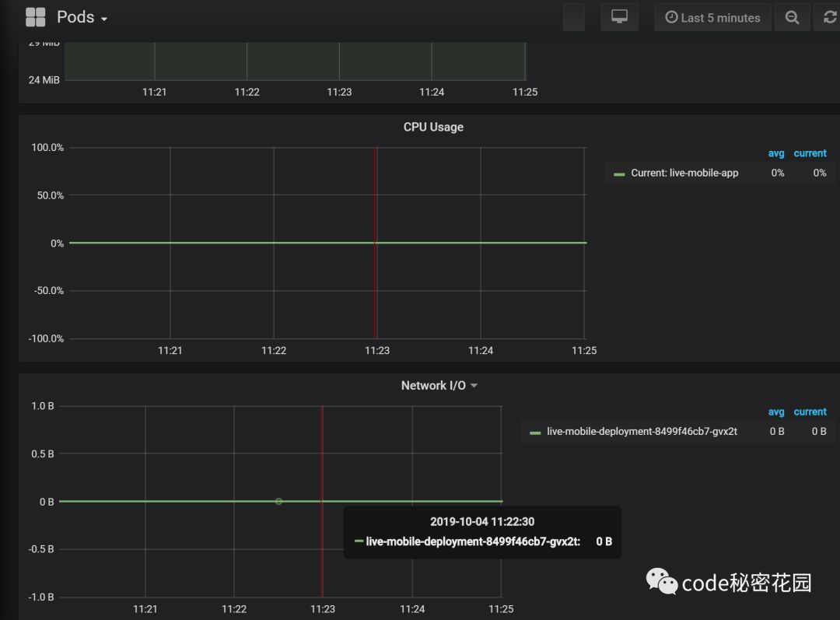The height and width of the screenshot is (620, 840).
Task: Toggle live-mobile-deployment-8499f46cb7-gvx2t legend series
Action: (642, 432)
